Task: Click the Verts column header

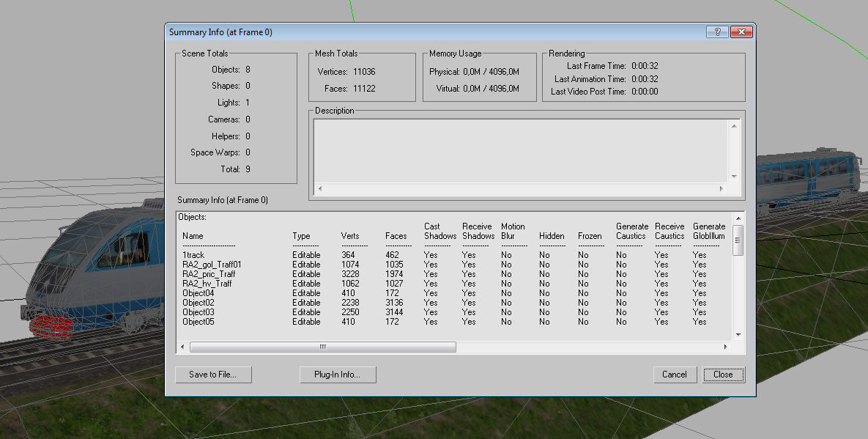Action: tap(350, 236)
